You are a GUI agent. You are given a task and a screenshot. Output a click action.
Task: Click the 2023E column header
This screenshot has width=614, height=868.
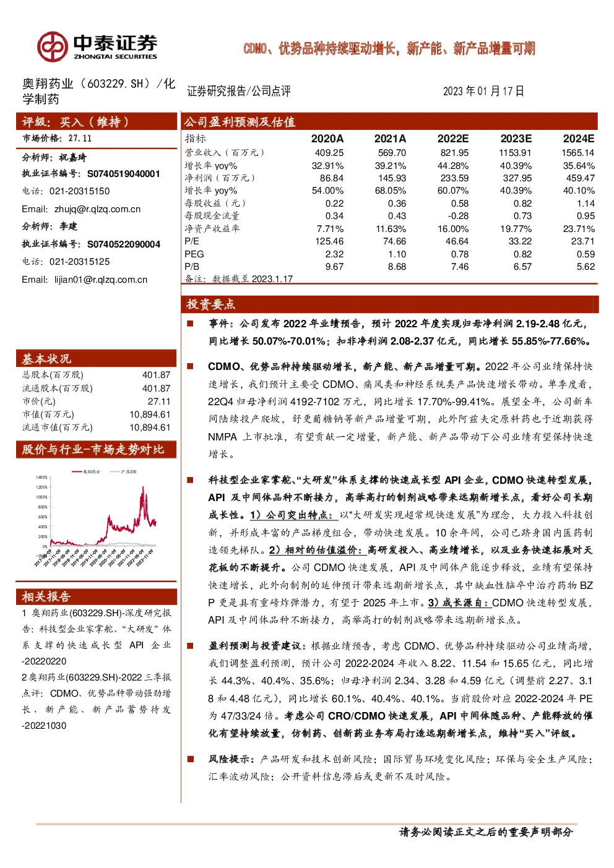coord(516,139)
